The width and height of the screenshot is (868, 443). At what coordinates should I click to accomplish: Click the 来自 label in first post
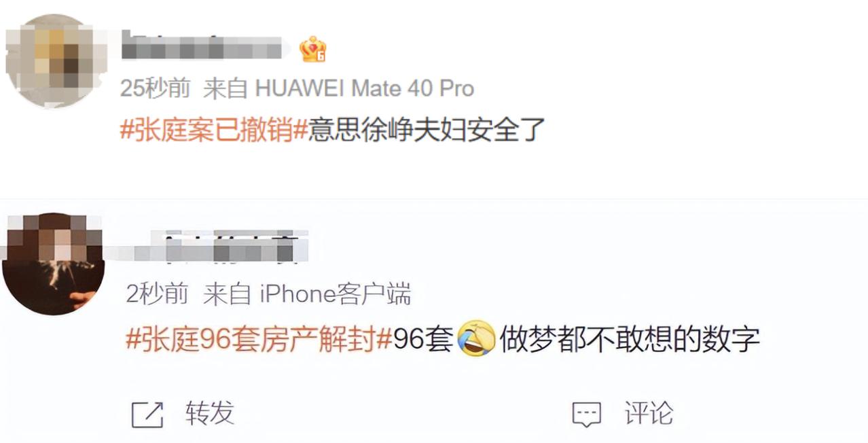(x=226, y=88)
